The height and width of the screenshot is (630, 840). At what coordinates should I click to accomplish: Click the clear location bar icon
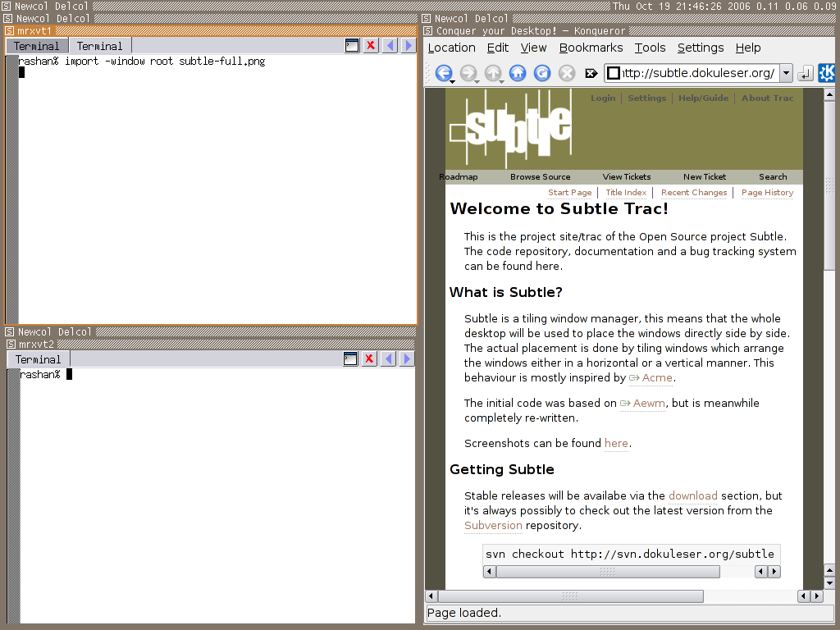591,73
